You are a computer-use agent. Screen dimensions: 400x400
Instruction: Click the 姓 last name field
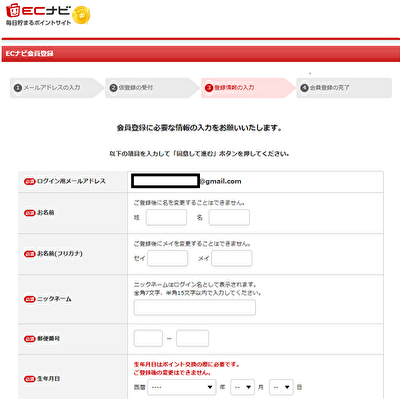(x=166, y=218)
